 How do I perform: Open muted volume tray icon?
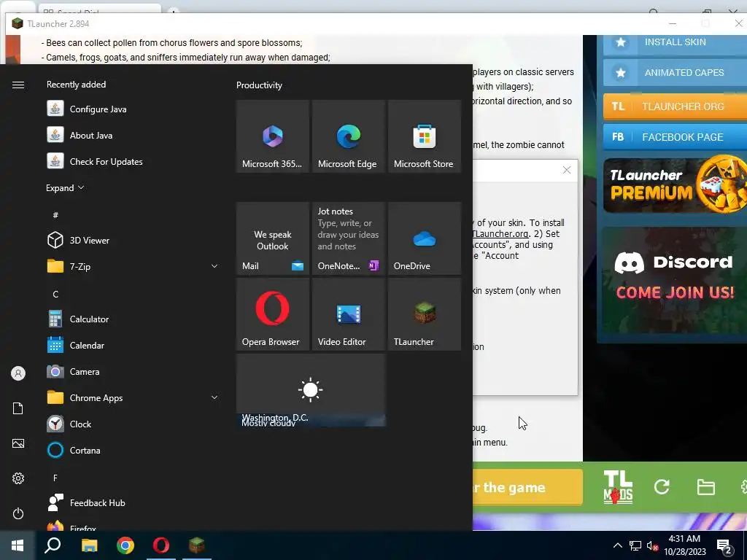(652, 545)
